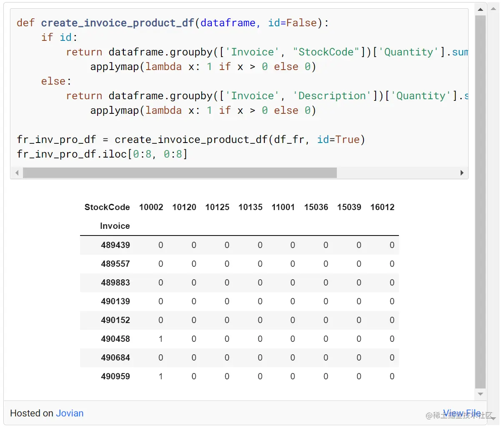504x431 pixels.
Task: Click the id=True argument in code
Action: (x=338, y=140)
